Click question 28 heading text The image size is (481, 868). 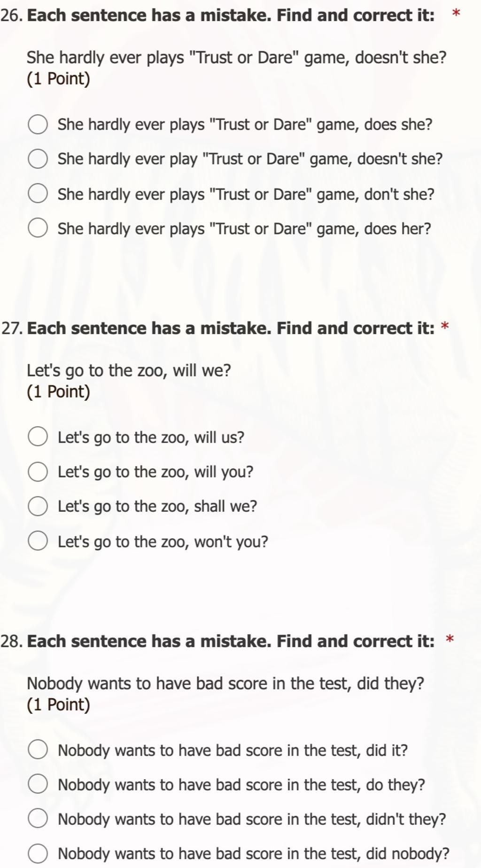[x=231, y=641]
